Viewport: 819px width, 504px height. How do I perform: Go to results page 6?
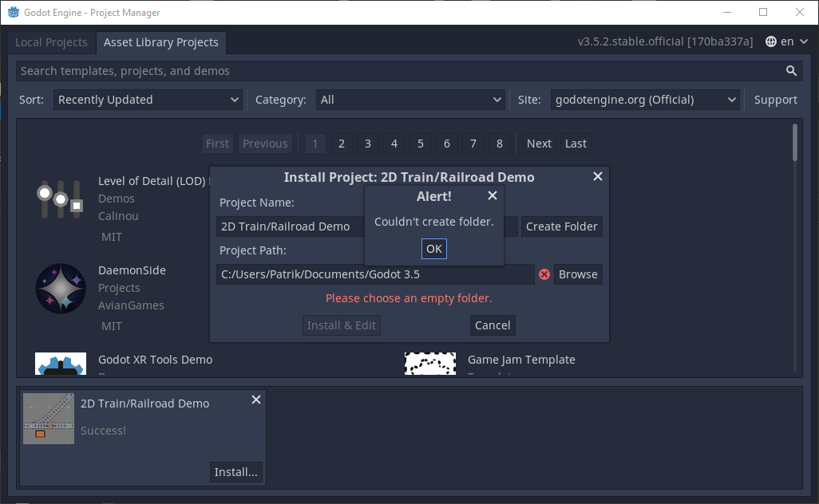[x=446, y=144]
